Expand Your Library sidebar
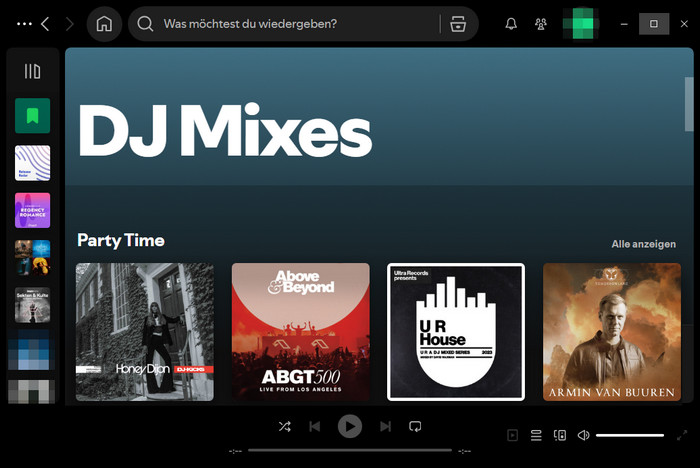Image resolution: width=700 pixels, height=468 pixels. pos(32,71)
